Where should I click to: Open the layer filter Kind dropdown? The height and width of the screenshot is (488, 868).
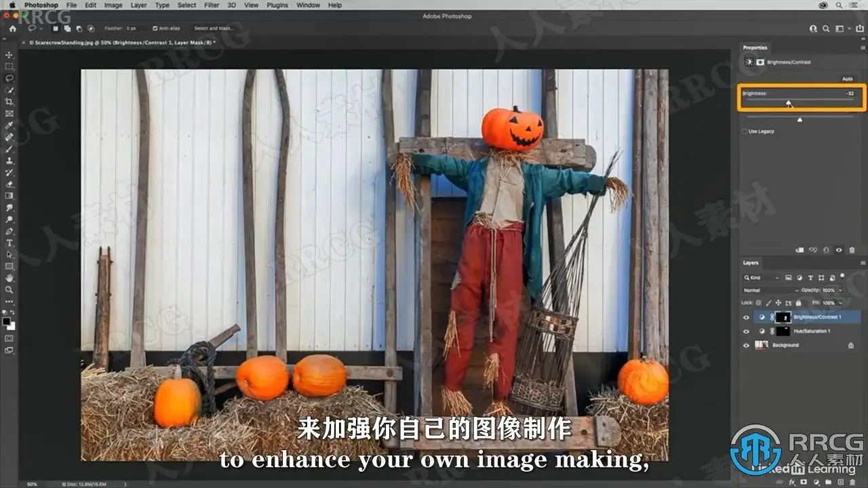click(x=761, y=278)
